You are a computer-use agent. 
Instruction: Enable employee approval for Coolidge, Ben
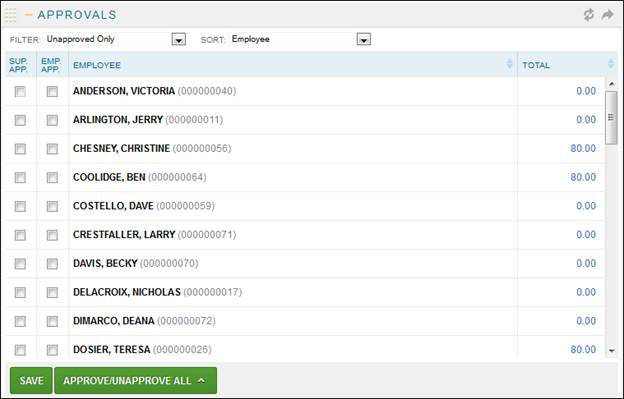point(52,177)
